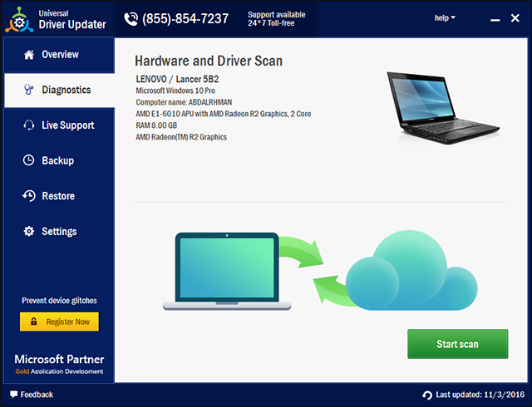Screen dimensions: 532x407
Task: Click the 'Microsoft Windows 10 Pro' line
Action: point(175,91)
